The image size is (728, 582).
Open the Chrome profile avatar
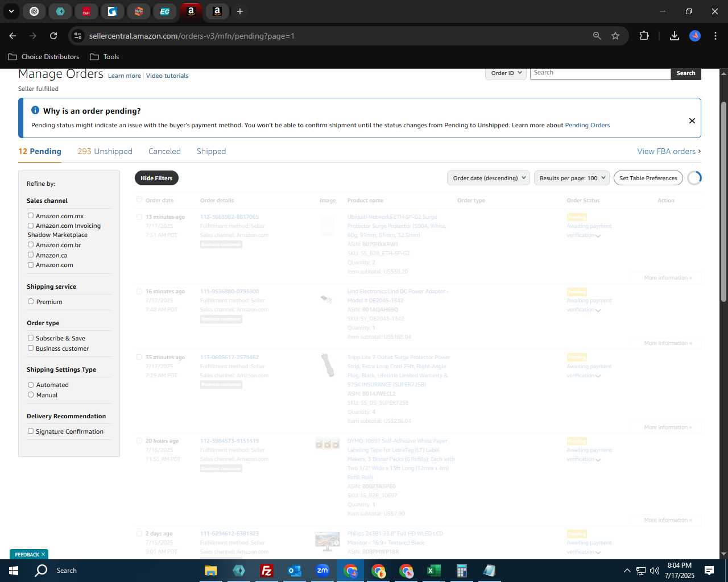[695, 36]
